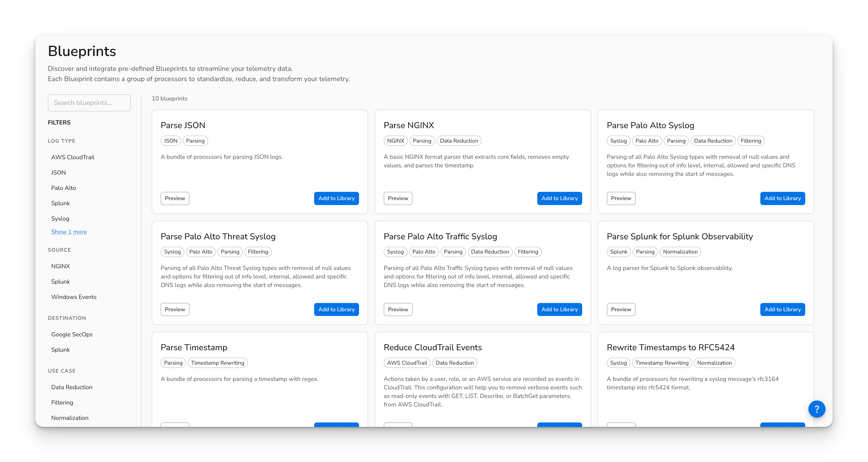Toggle the Normalization use case filter
This screenshot has height=462, width=868.
(70, 418)
